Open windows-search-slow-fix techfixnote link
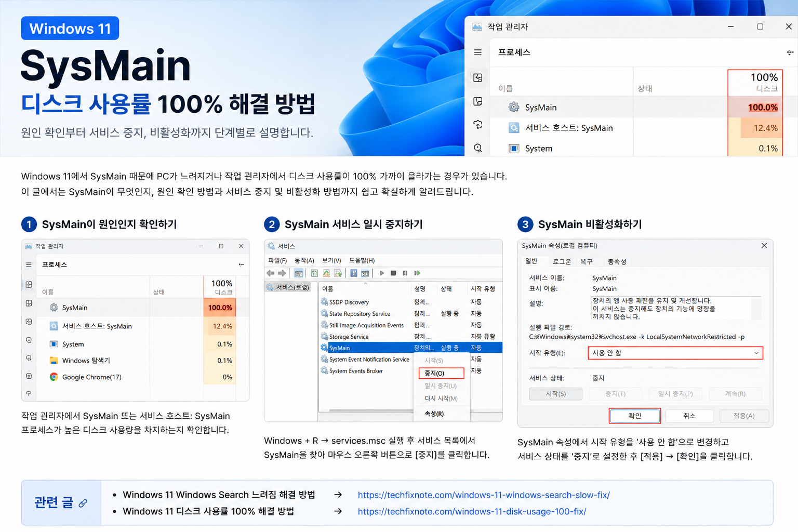The height and width of the screenshot is (532, 798). (484, 495)
